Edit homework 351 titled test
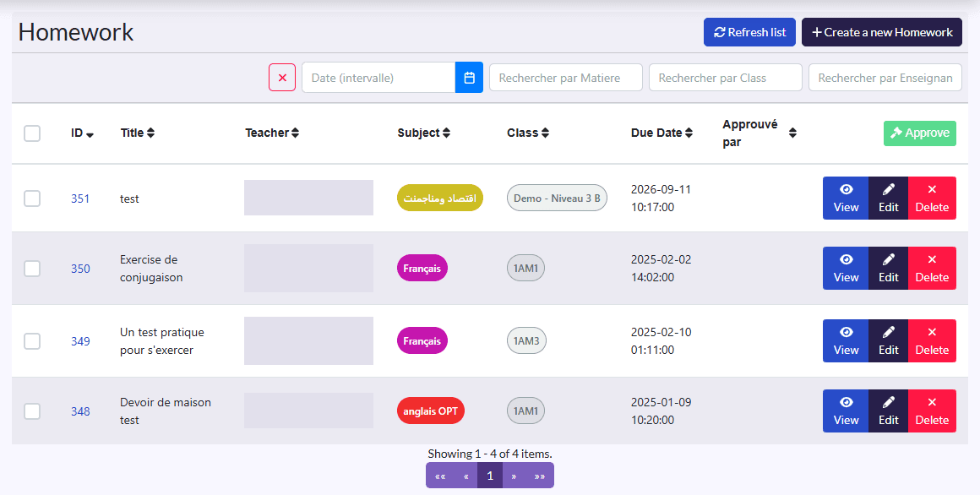Image resolution: width=980 pixels, height=495 pixels. (x=888, y=199)
